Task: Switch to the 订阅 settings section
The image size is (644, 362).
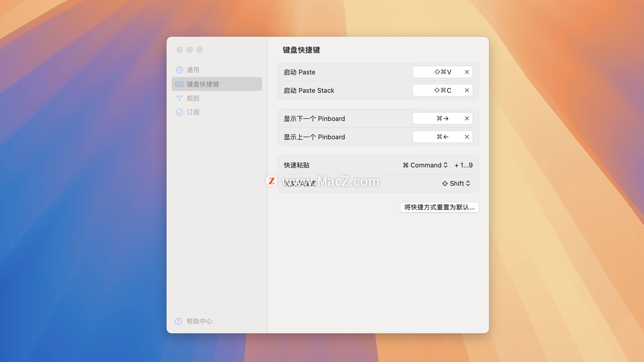Action: click(217, 112)
